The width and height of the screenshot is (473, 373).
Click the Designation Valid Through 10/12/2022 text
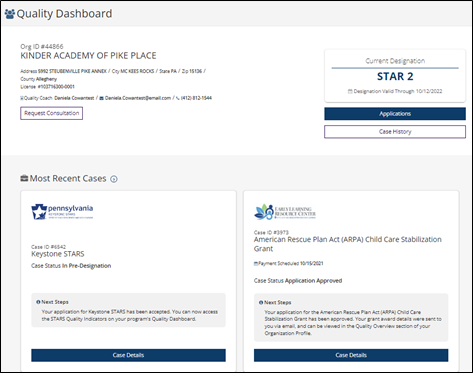click(x=398, y=91)
